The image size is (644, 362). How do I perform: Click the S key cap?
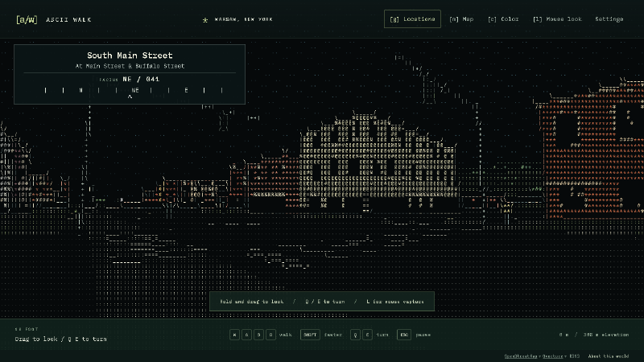coord(258,335)
